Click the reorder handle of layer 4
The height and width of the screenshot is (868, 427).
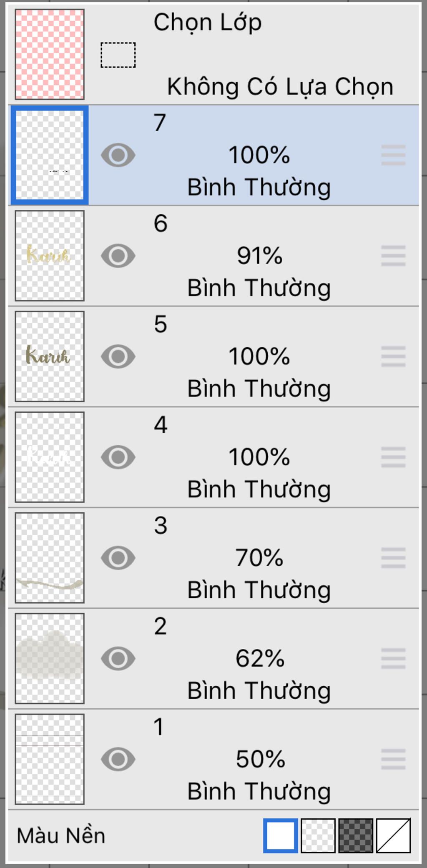click(x=393, y=457)
